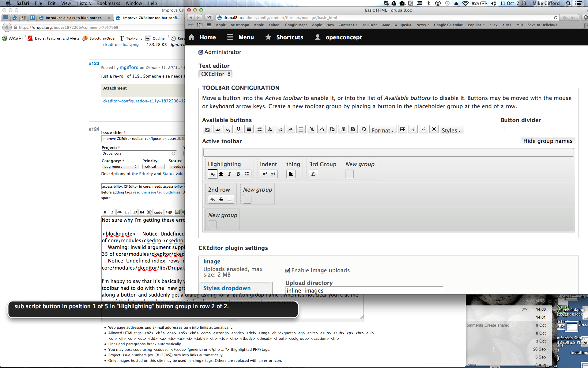588x368 pixels.
Task: Click the Cut scissors button
Action: pos(311,129)
